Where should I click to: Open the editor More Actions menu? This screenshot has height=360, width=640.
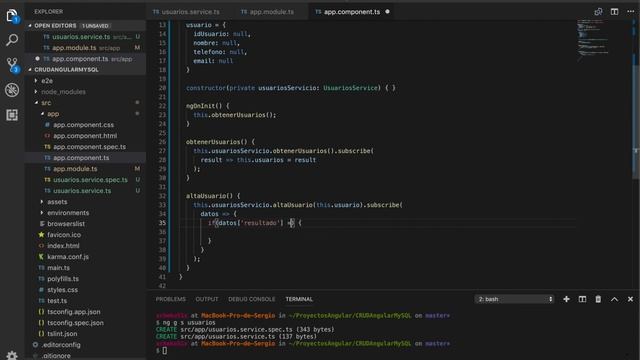631,11
